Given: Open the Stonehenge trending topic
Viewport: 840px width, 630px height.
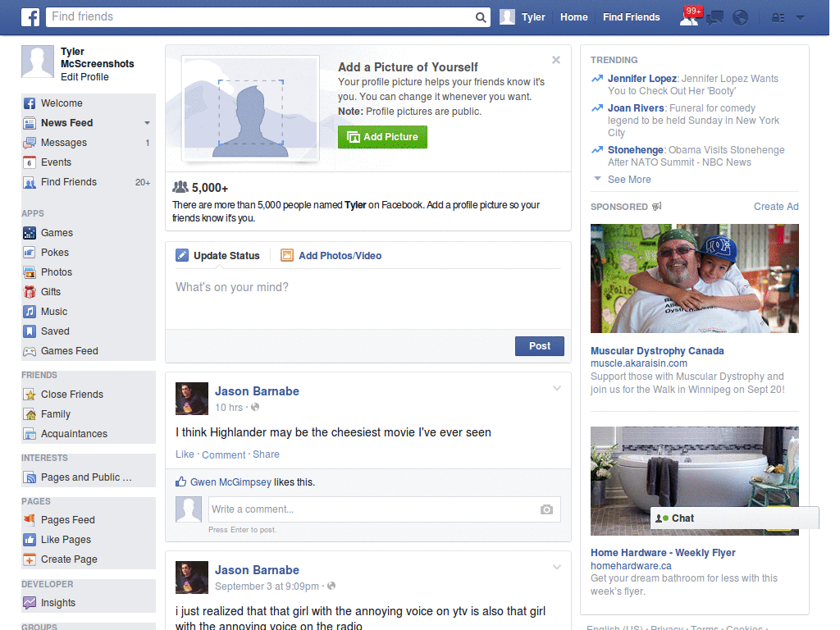Looking at the screenshot, I should click(x=636, y=150).
